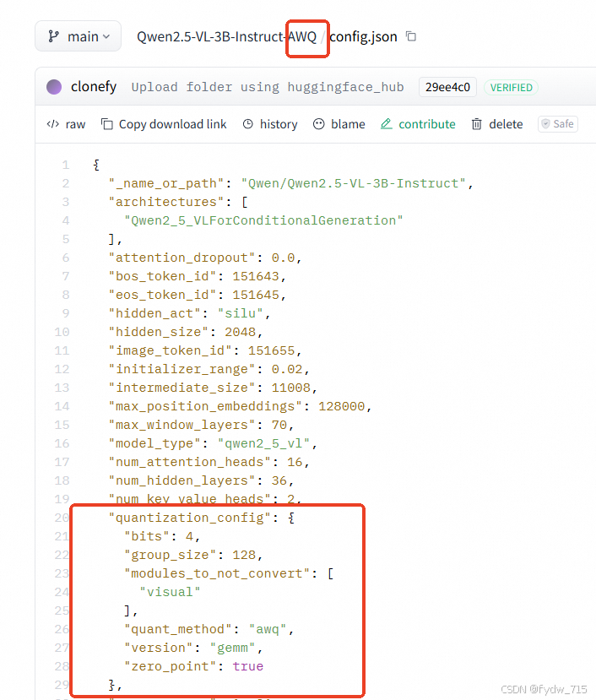The image size is (596, 700).
Task: Click the "max_window_layers" value 70
Action: point(279,425)
